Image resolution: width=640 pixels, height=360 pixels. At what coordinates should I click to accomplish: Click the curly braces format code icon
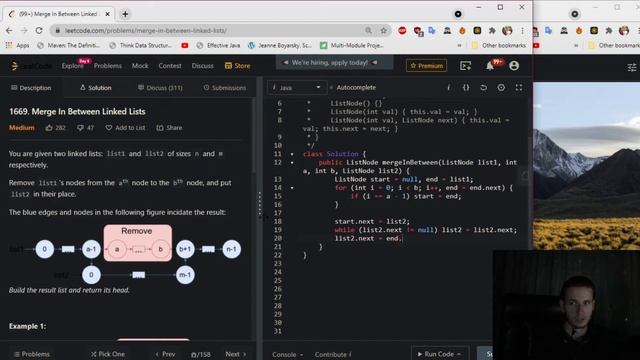[x=466, y=87]
